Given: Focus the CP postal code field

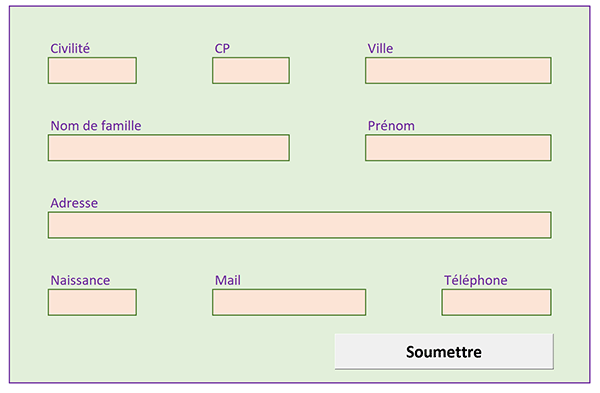Looking at the screenshot, I should pyautogui.click(x=251, y=70).
